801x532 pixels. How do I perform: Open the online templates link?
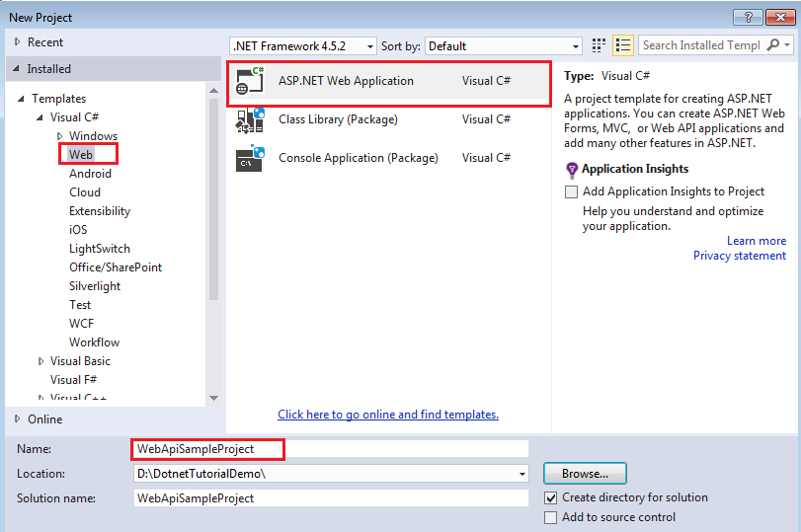[x=388, y=415]
